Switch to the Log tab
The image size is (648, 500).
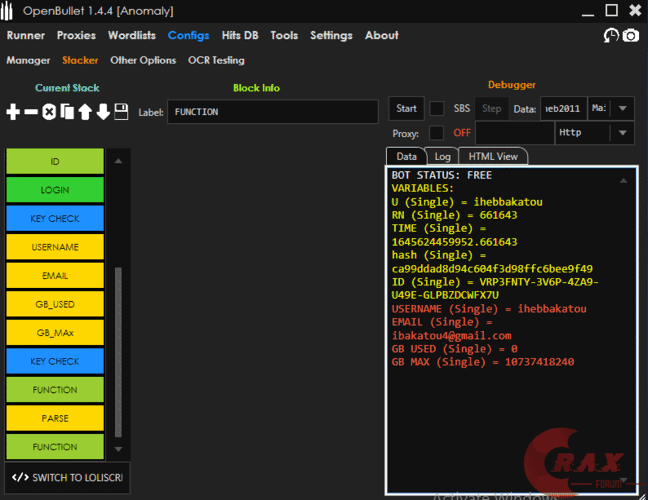click(x=441, y=156)
